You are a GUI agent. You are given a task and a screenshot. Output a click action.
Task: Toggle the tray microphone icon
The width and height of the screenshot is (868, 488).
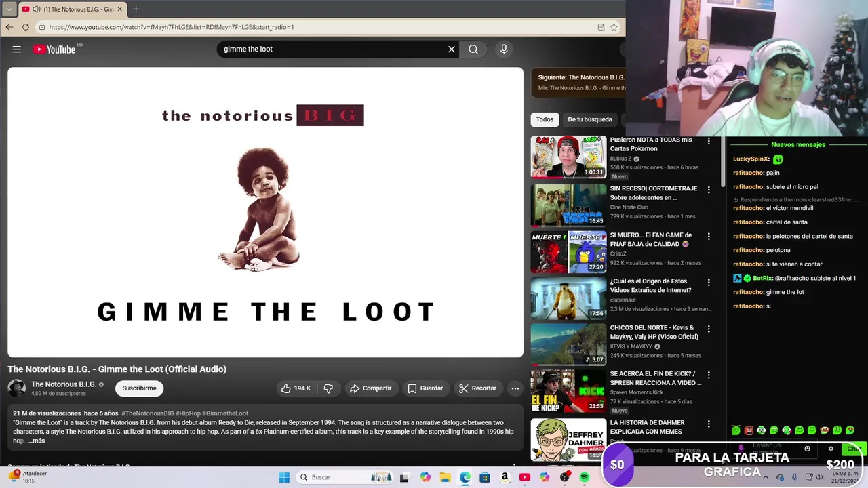(x=794, y=477)
